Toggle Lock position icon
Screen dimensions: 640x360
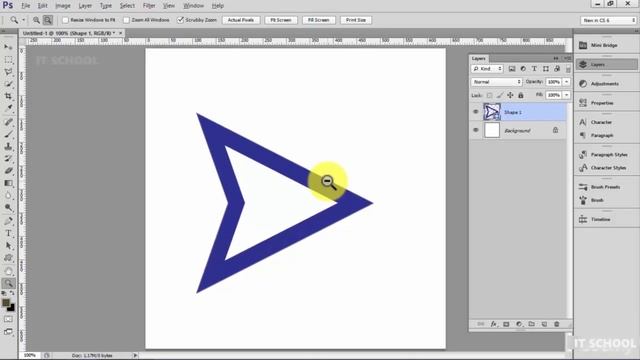point(510,95)
